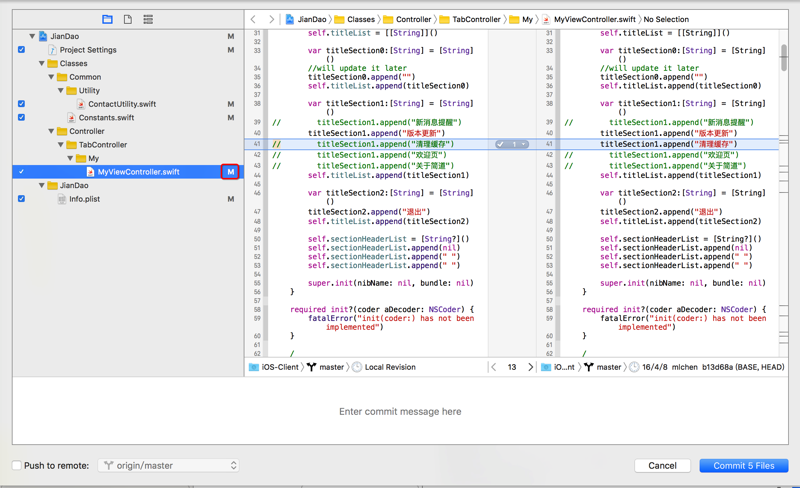This screenshot has width=800, height=488.
Task: Click the Local Revision clock icon
Action: coord(357,367)
